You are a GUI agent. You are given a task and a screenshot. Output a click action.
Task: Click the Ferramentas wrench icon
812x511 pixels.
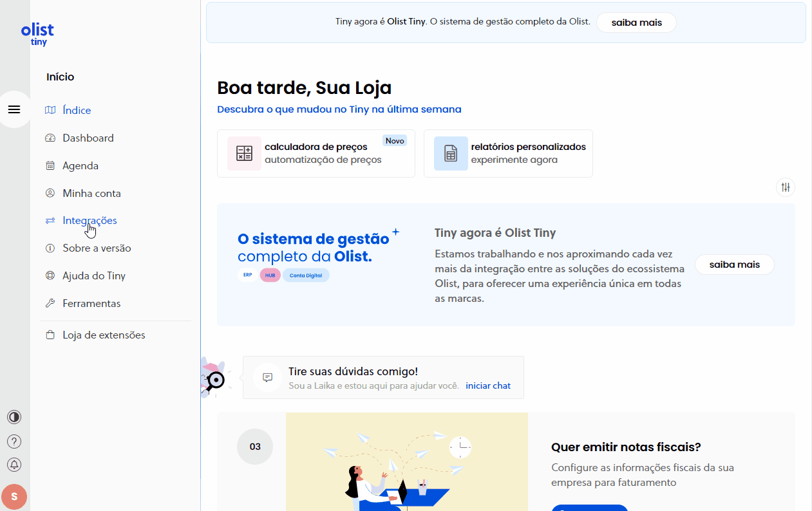50,304
